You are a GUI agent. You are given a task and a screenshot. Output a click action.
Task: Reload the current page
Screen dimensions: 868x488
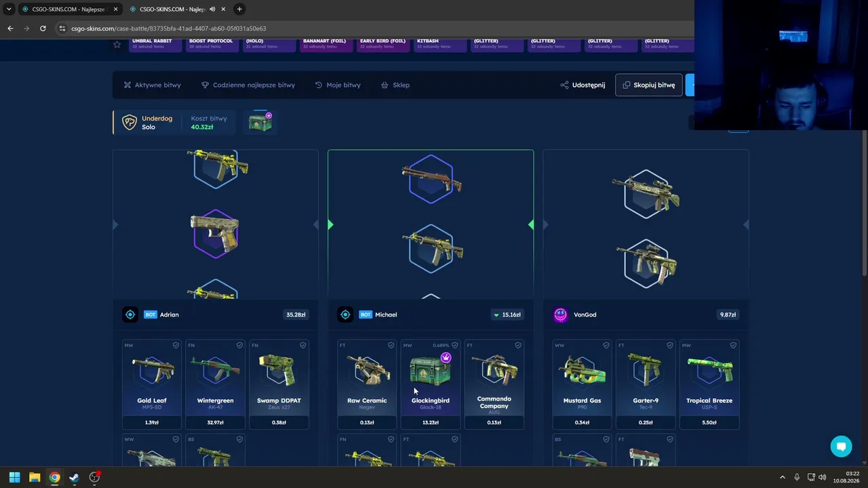(43, 28)
